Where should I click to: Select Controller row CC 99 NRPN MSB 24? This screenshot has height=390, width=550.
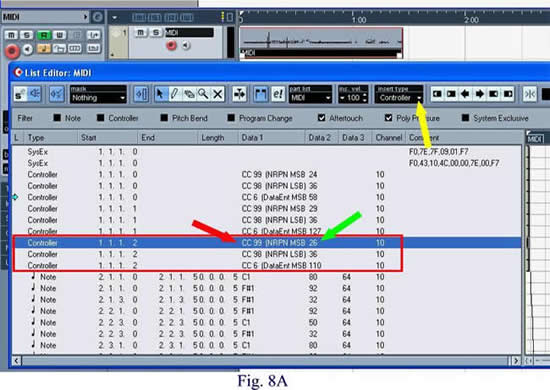267,175
